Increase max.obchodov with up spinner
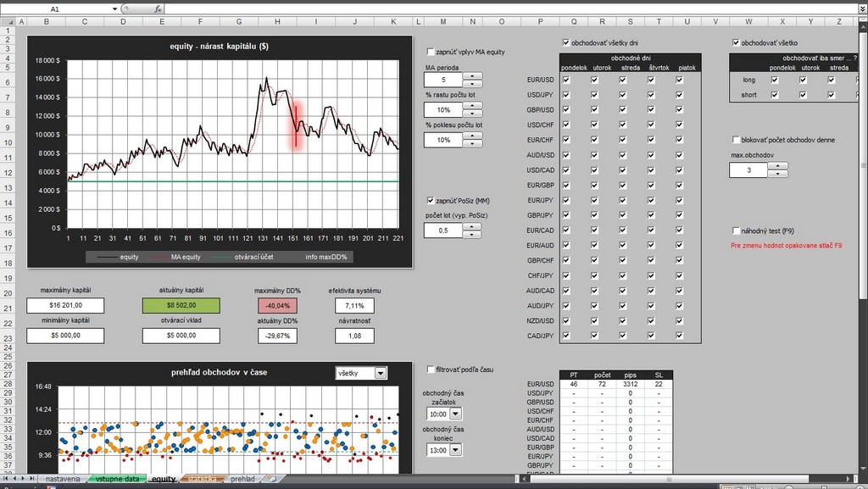 tap(778, 166)
